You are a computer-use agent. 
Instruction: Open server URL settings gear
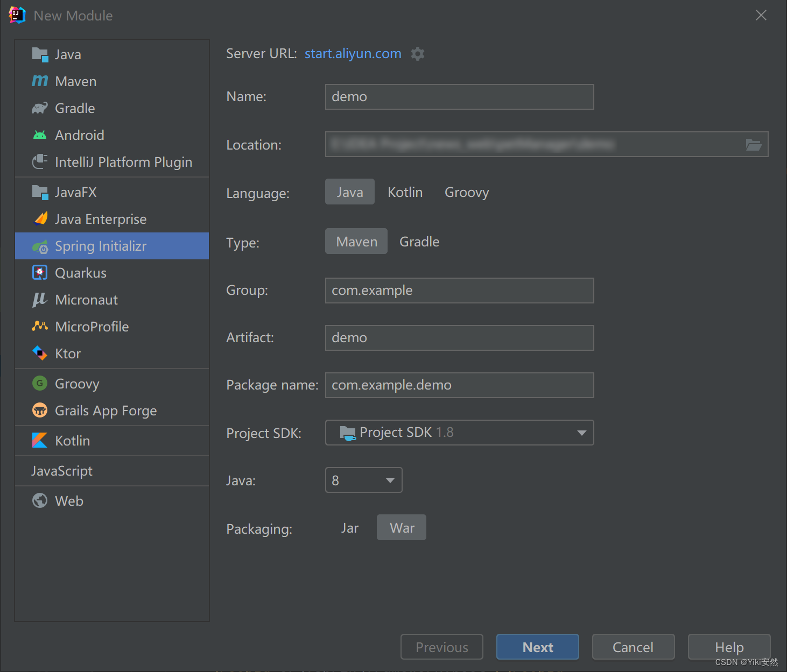tap(418, 54)
